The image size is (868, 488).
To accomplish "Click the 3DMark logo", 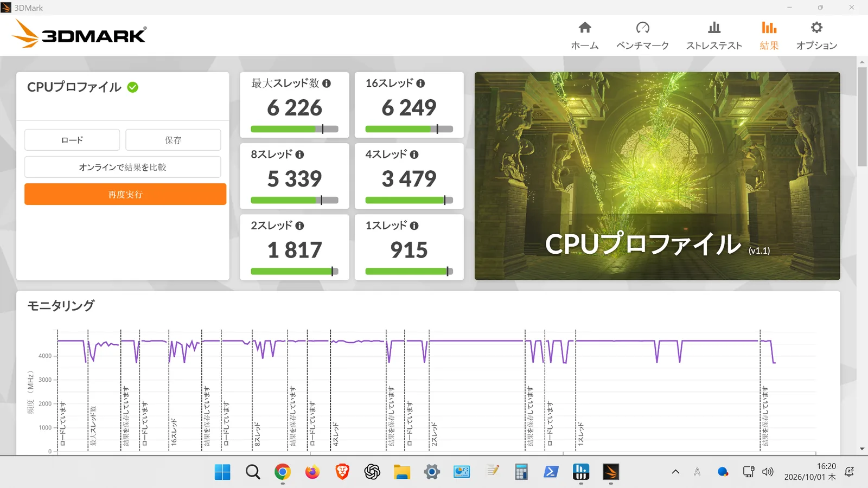I will click(x=79, y=34).
